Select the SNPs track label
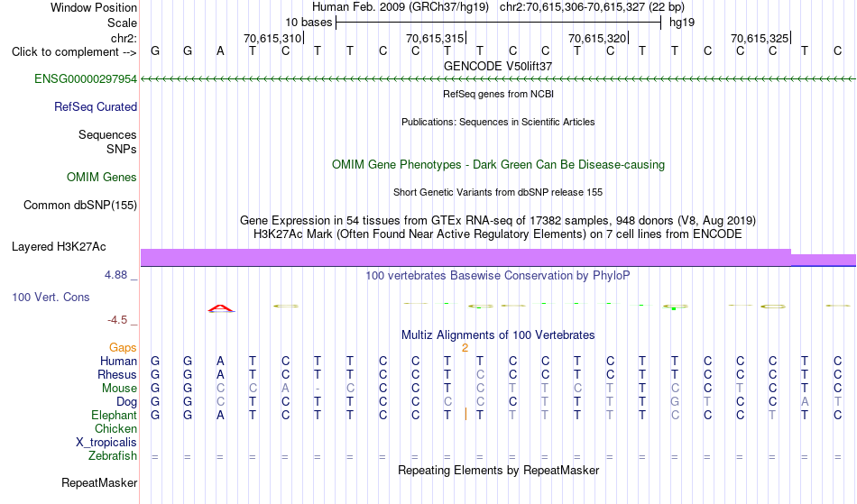857x504 pixels. pos(122,149)
